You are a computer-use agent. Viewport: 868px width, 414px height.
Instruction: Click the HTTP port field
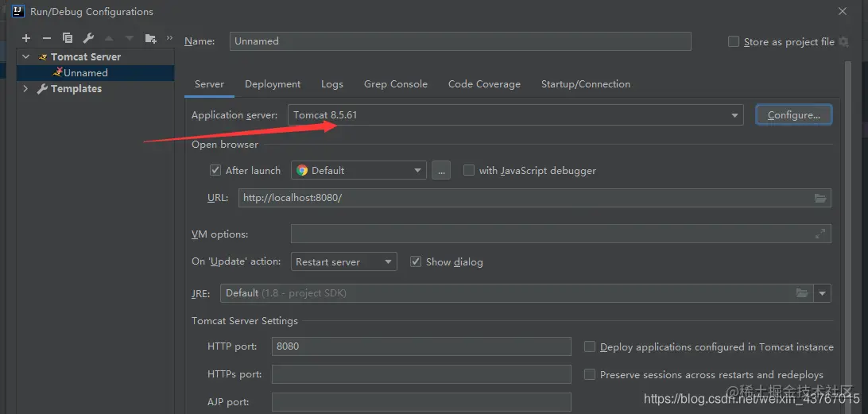coord(421,346)
